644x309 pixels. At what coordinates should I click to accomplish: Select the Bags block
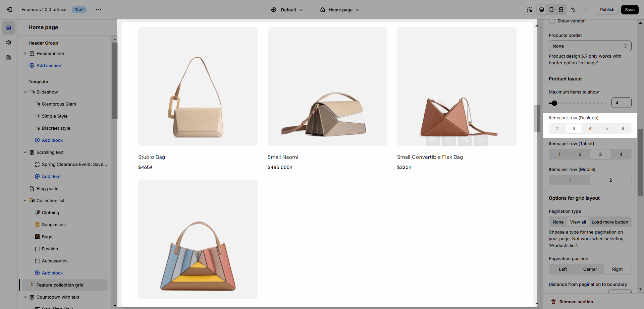[47, 237]
